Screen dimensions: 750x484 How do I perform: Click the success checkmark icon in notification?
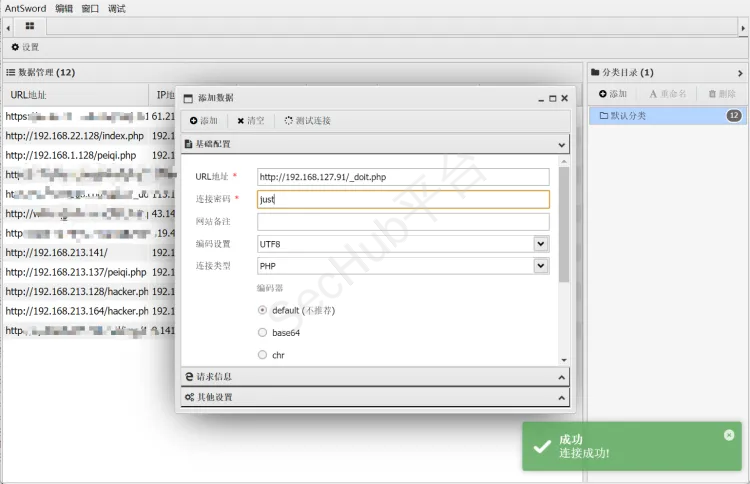[x=542, y=447]
